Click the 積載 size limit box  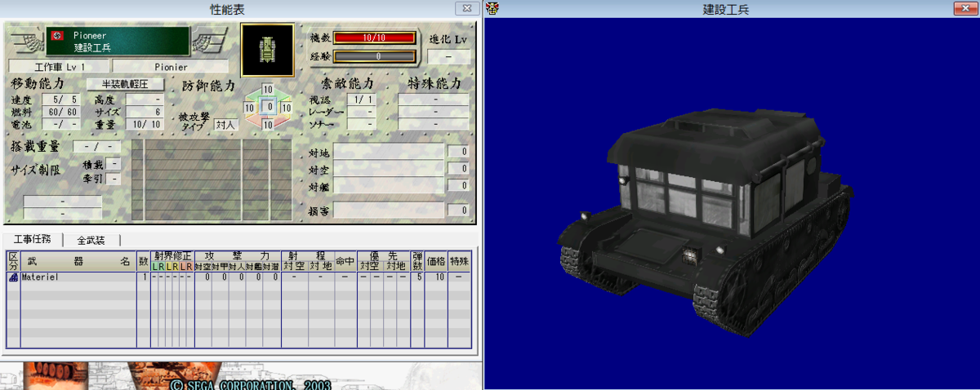pyautogui.click(x=114, y=164)
